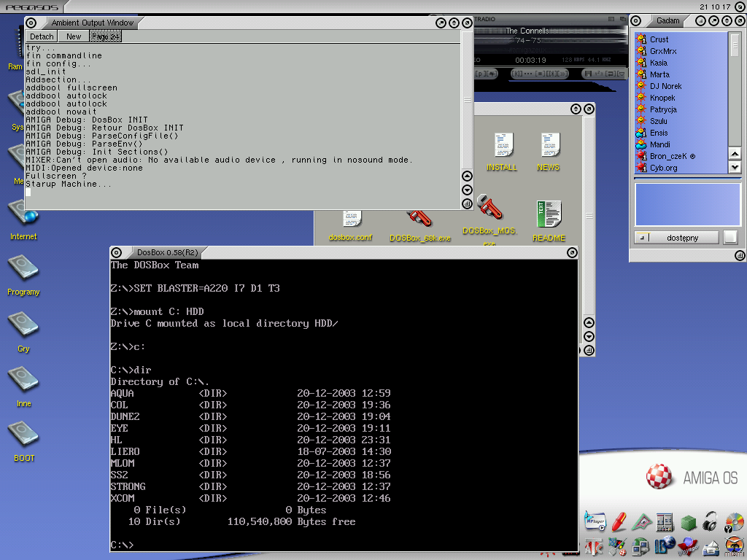Select contact Cyb.org in Gadam list
The width and height of the screenshot is (747, 560).
point(681,168)
